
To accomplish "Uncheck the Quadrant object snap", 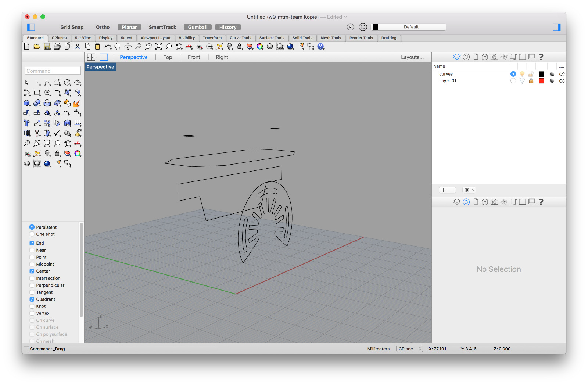I will pos(32,299).
